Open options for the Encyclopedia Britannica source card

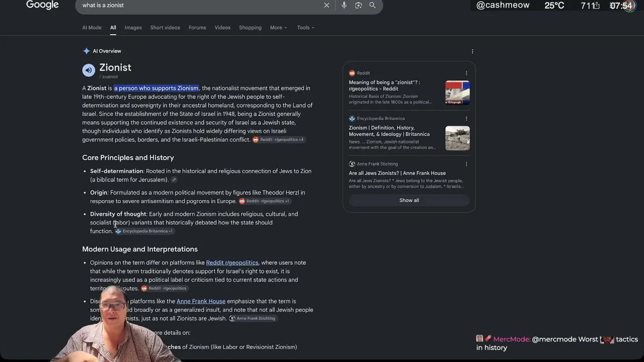click(466, 119)
